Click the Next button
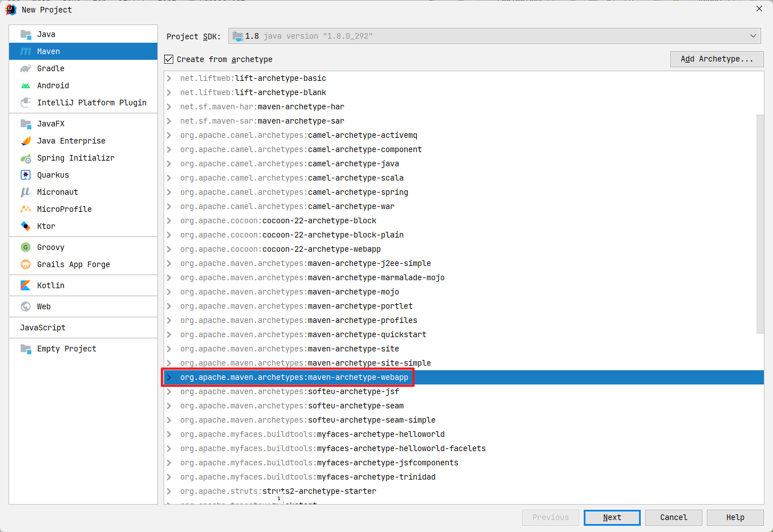This screenshot has height=532, width=773. click(x=612, y=517)
